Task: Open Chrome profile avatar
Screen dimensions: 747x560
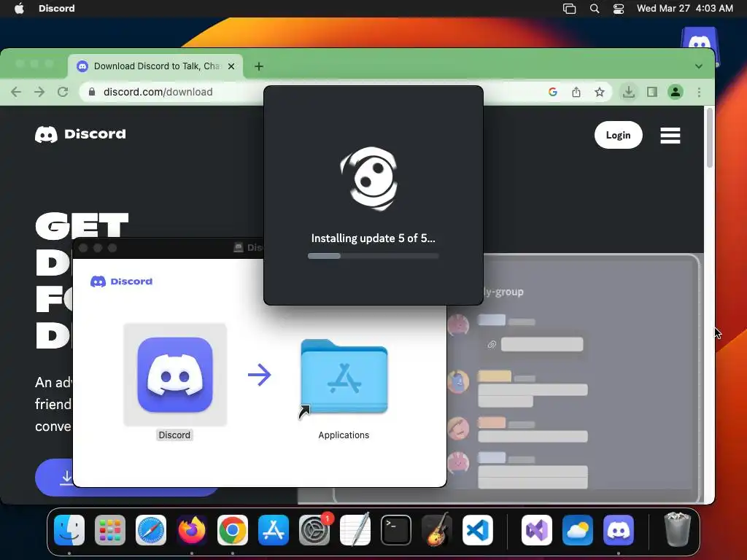Action: pyautogui.click(x=675, y=92)
